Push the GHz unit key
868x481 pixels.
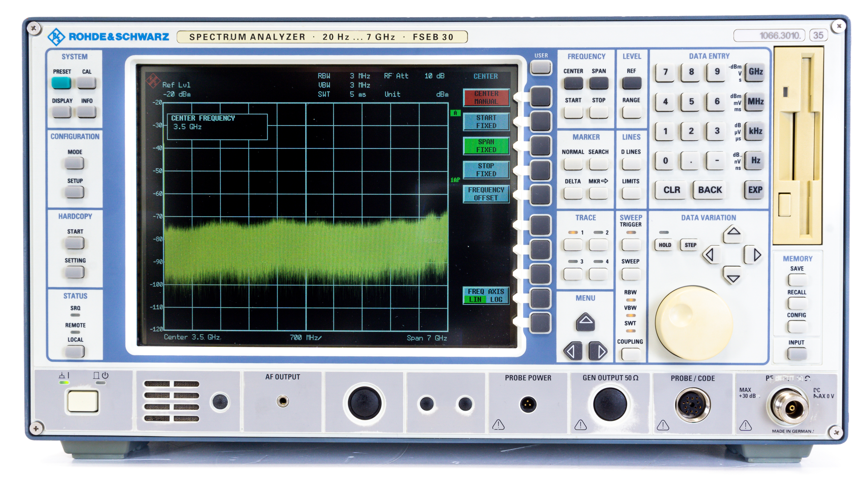pos(755,72)
